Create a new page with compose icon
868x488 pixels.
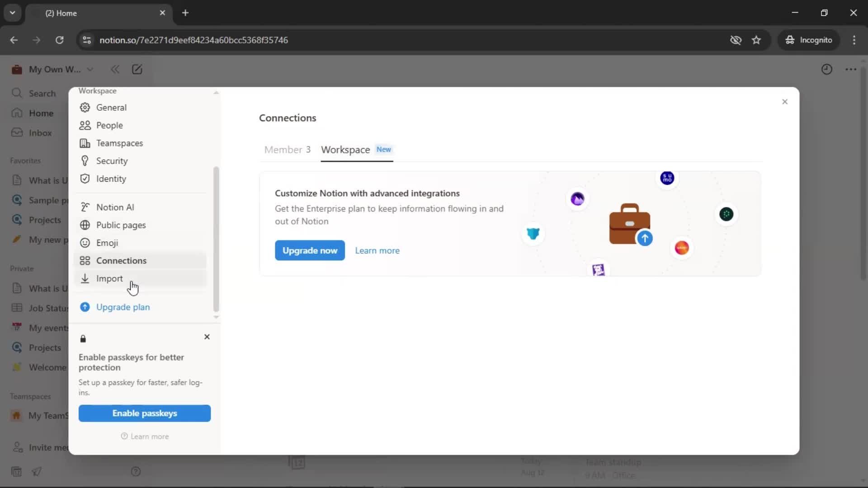pos(137,69)
